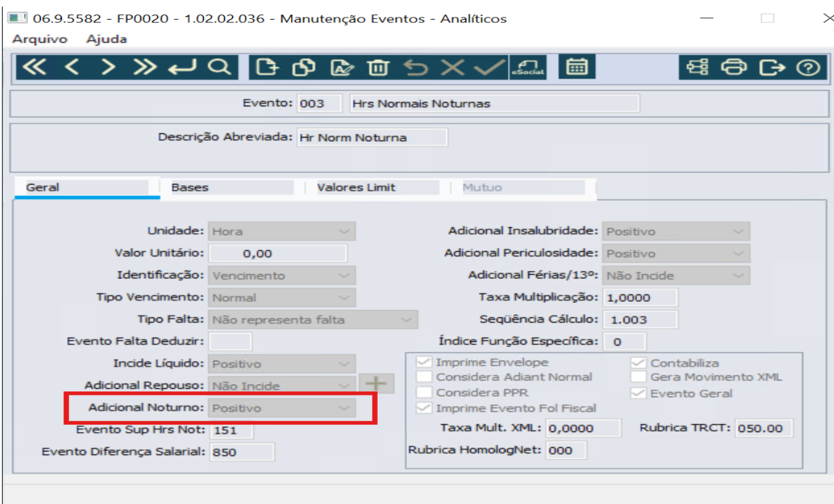Screen dimensions: 834x504
Task: Open the Incide Líquido dropdown
Action: tap(282, 364)
